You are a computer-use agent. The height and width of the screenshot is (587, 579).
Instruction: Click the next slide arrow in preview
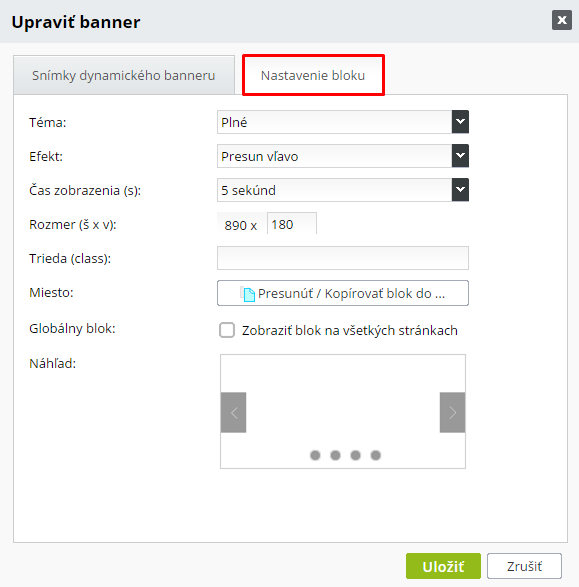[x=452, y=413]
